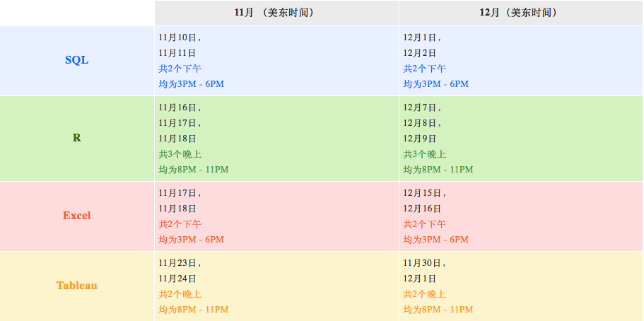Click "共2个下午" in Excel November cell
644x321 pixels.
pyautogui.click(x=180, y=224)
